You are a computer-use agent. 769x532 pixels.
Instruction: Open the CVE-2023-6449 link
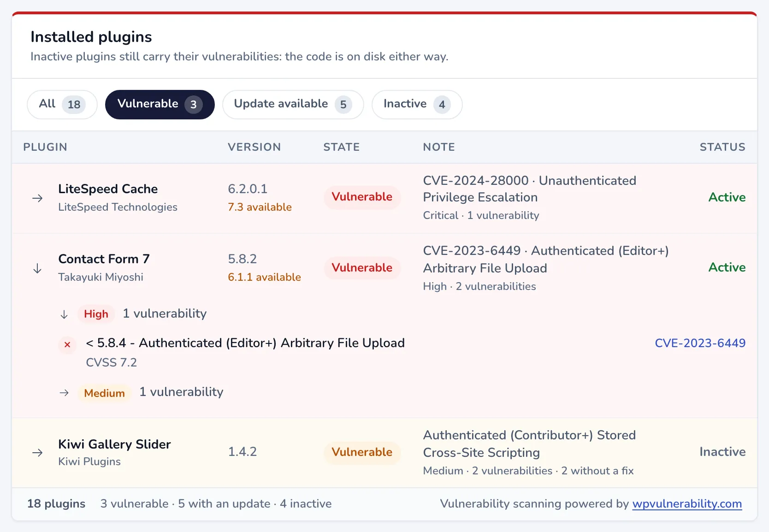(700, 343)
